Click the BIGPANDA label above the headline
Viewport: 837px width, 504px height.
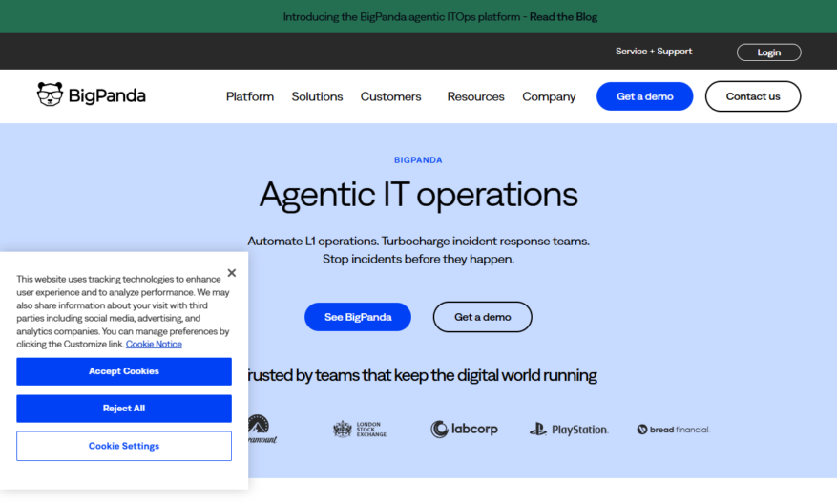[x=418, y=160]
